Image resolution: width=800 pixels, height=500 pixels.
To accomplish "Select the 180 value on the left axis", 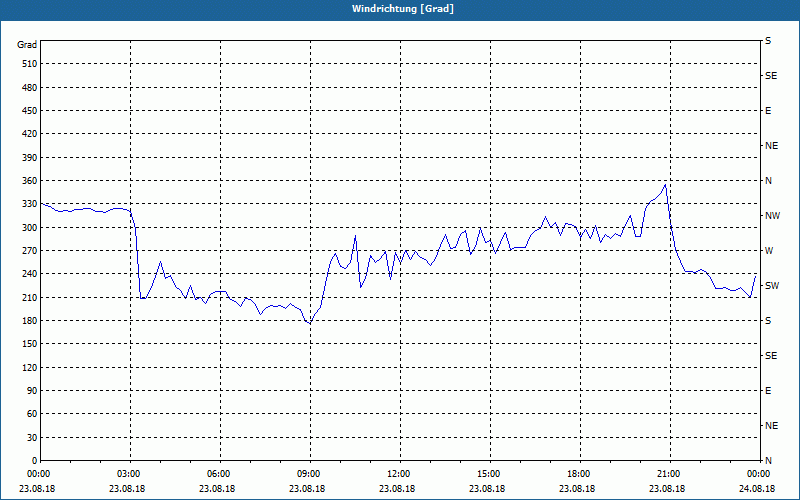I will 30,320.
